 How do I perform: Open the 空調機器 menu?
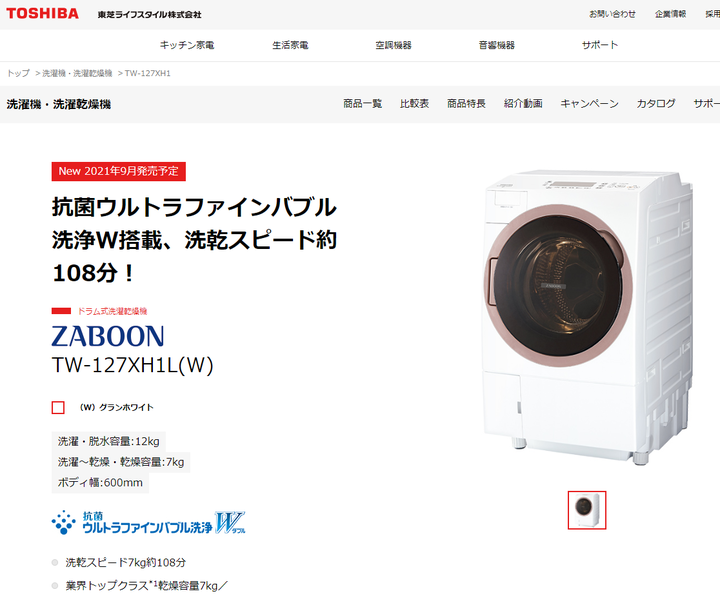coord(394,45)
